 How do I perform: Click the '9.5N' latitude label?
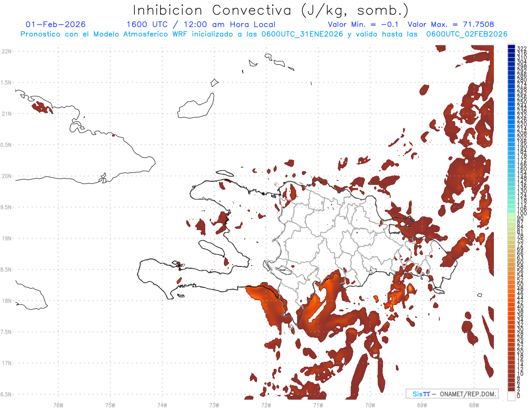(6, 207)
